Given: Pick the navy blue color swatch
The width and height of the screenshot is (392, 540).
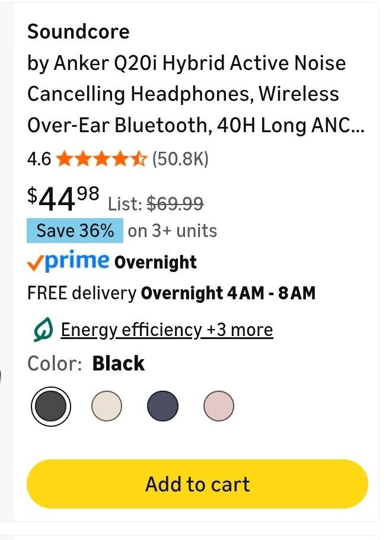Looking at the screenshot, I should point(162,407).
